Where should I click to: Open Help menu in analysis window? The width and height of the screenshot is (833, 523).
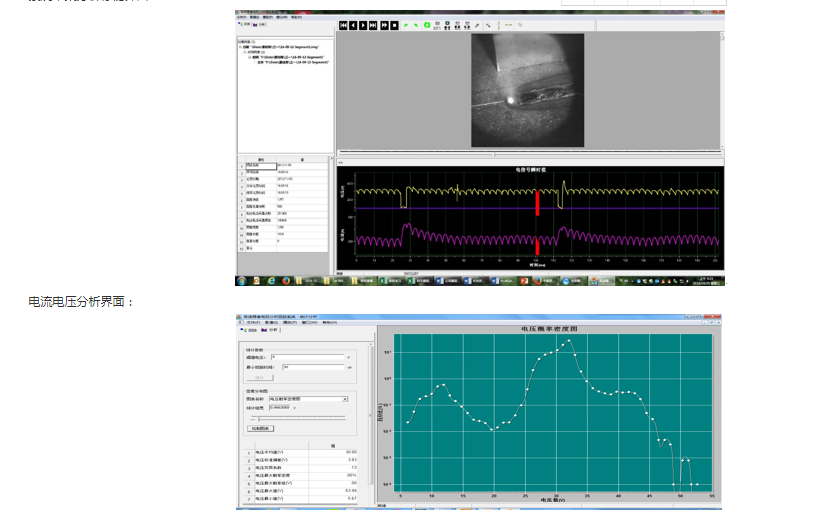(329, 322)
